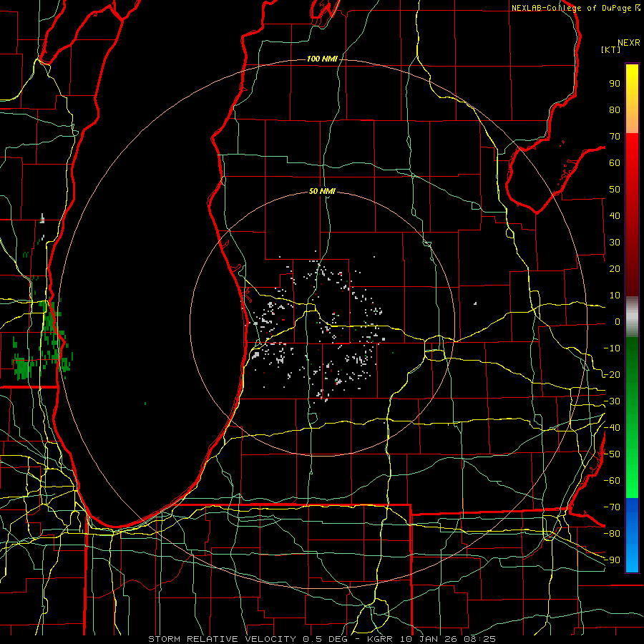Click the 70 value on the velocity scale
Image resolution: width=644 pixels, height=644 pixels.
click(x=615, y=137)
